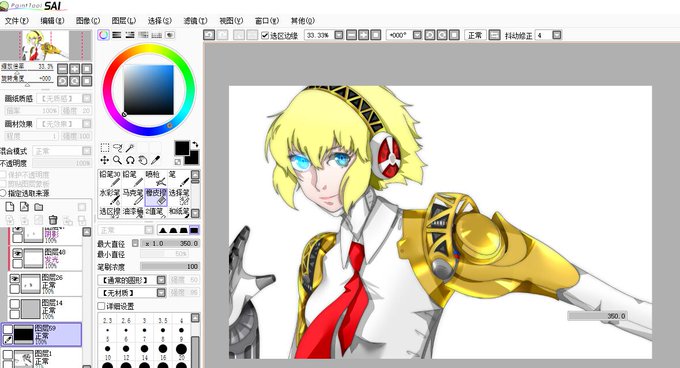Screen dimensions: 680x368
Task: Click zoom in button in top toolbar
Action: point(363,35)
